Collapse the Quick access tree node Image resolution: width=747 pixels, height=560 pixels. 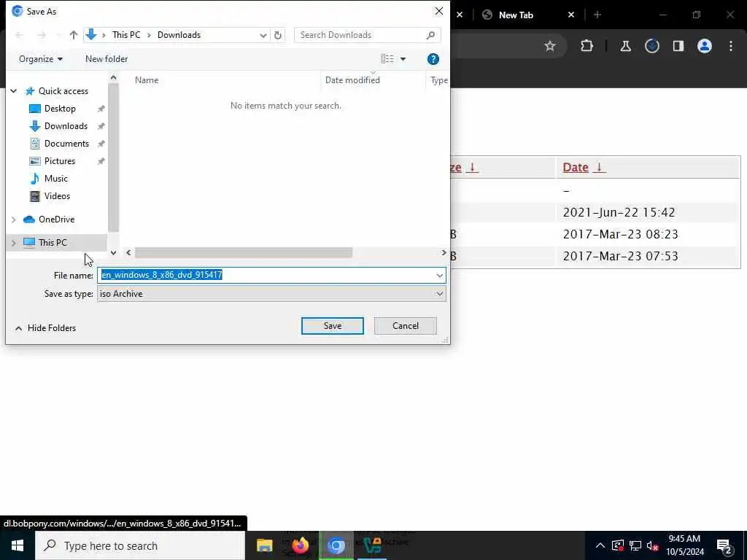click(14, 91)
